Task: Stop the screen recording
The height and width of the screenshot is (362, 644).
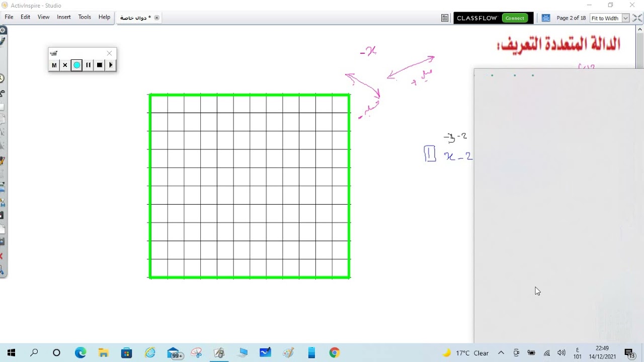Action: (x=100, y=65)
